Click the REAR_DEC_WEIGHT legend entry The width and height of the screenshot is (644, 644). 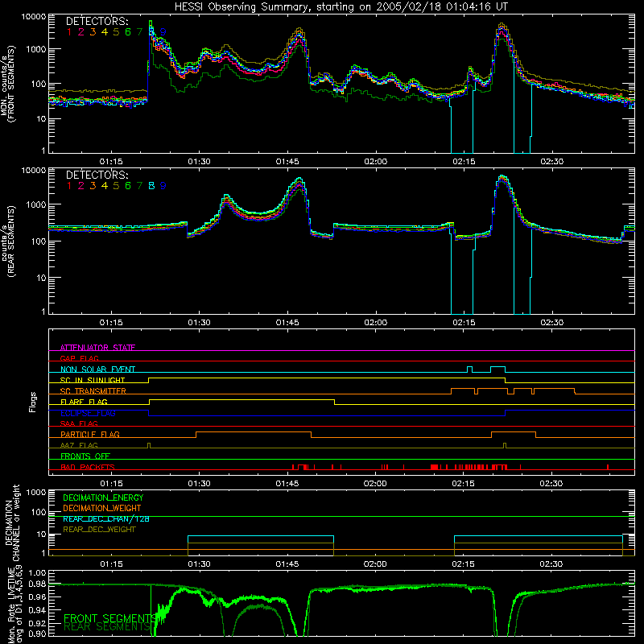click(x=99, y=530)
